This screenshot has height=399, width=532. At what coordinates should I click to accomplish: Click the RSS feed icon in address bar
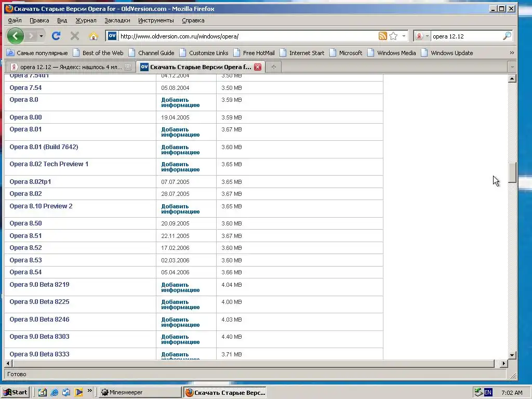(383, 36)
